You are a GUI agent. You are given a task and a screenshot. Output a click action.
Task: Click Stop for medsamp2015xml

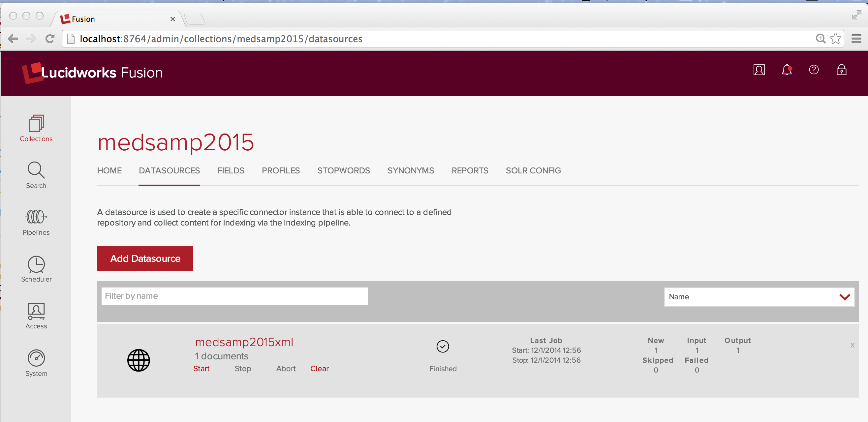point(243,369)
